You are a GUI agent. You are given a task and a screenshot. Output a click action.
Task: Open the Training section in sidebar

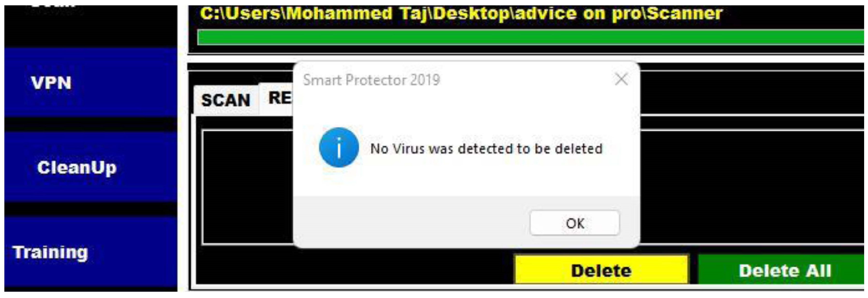pyautogui.click(x=91, y=252)
